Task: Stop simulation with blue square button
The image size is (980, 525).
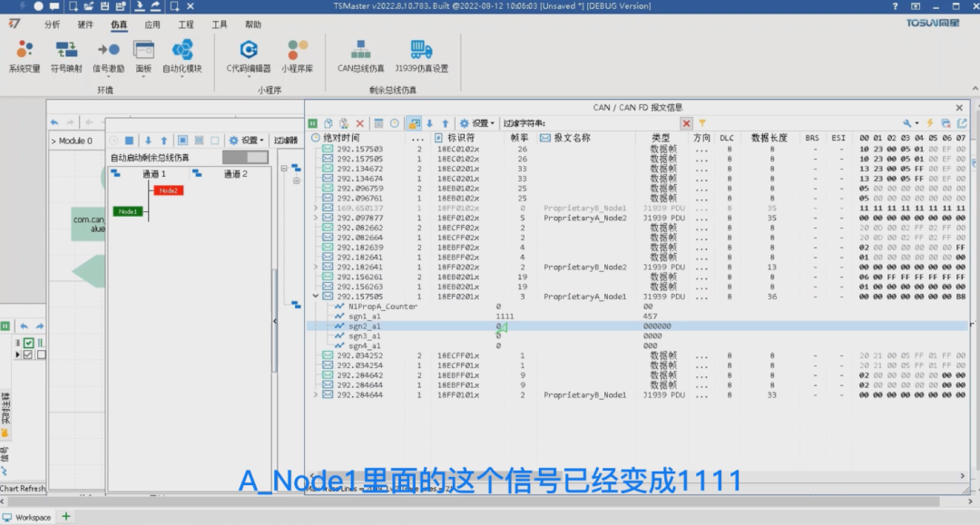Action: pyautogui.click(x=129, y=141)
